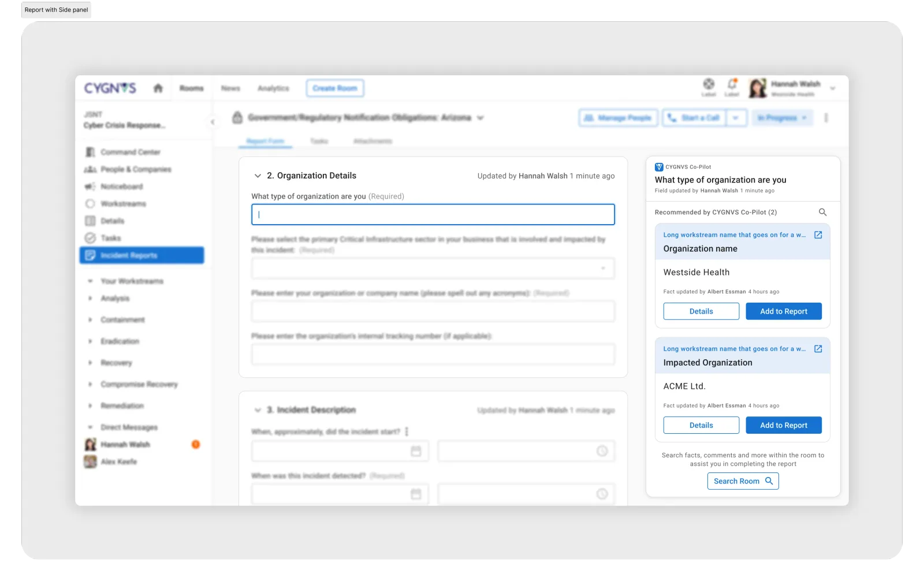Image resolution: width=924 pixels, height=581 pixels.
Task: Open the Analytics menu item
Action: click(273, 88)
